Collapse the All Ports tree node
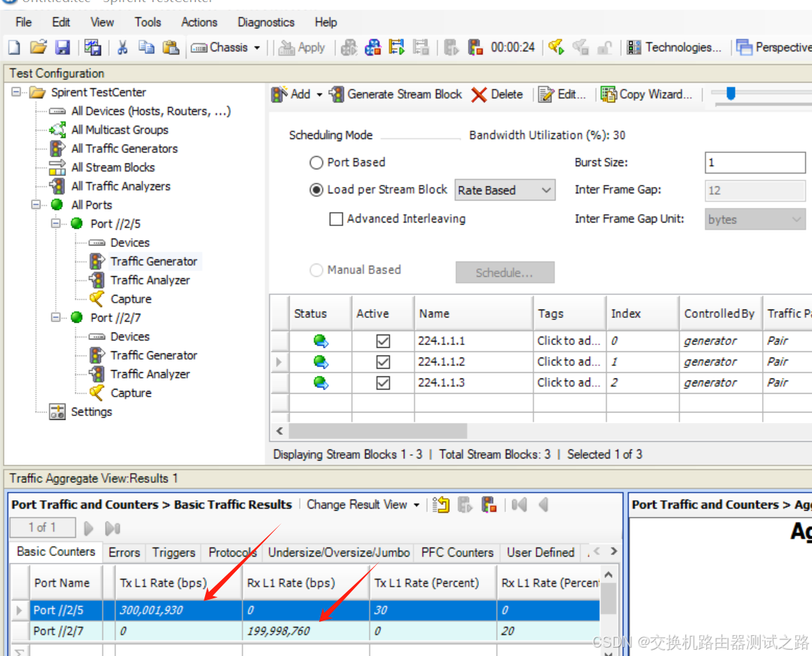 coord(35,205)
